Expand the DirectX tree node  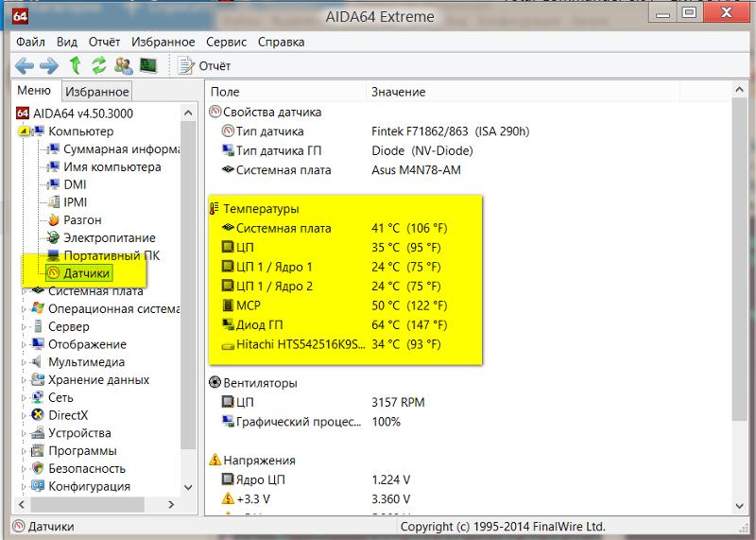pyautogui.click(x=24, y=415)
